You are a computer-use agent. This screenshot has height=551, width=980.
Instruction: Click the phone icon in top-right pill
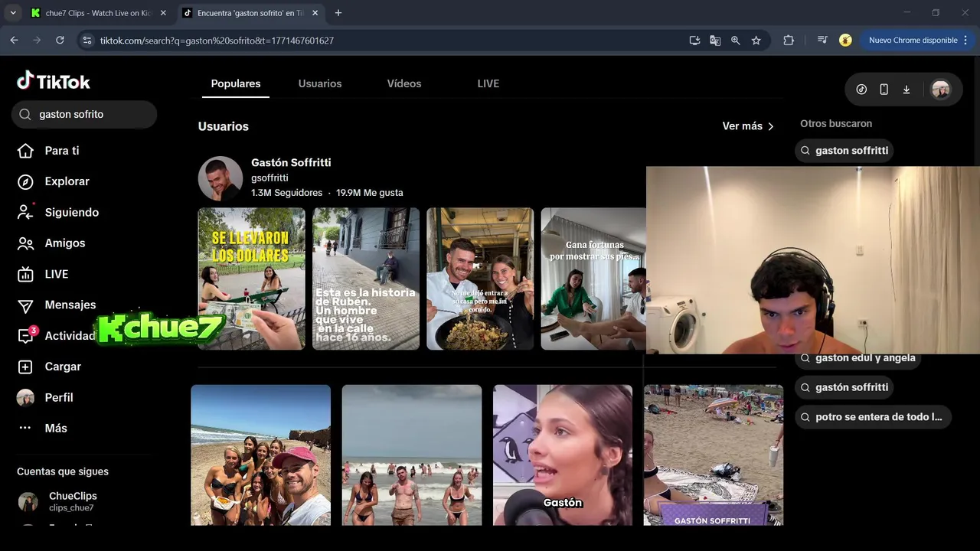point(884,90)
